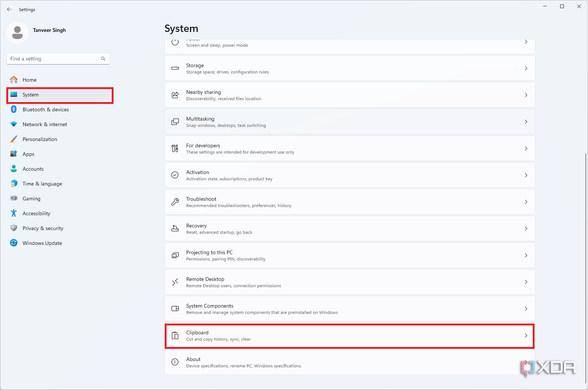Open the Storage settings label

pos(195,65)
